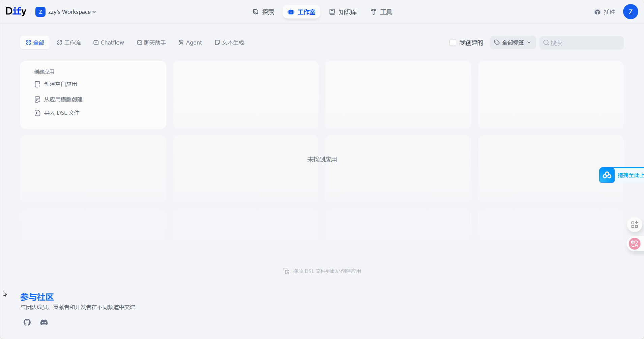644x339 pixels.
Task: Click the 与团队成员、贡献者和开发者在不同频道中交流 text
Action: 78,307
